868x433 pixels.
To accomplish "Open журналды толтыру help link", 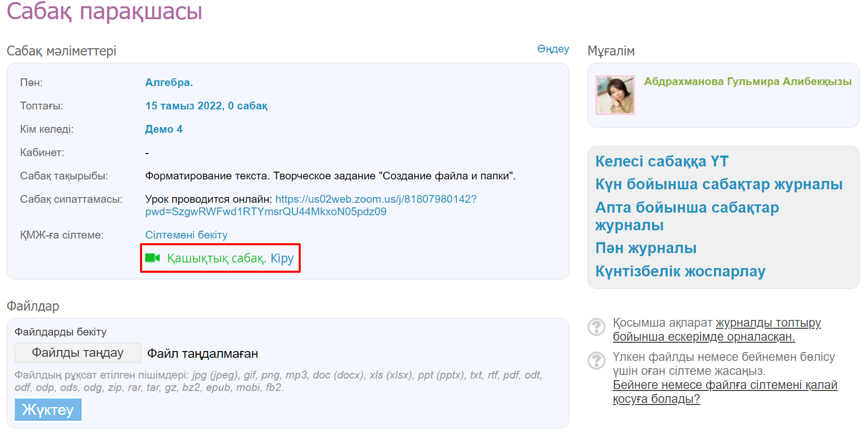I will (x=768, y=323).
